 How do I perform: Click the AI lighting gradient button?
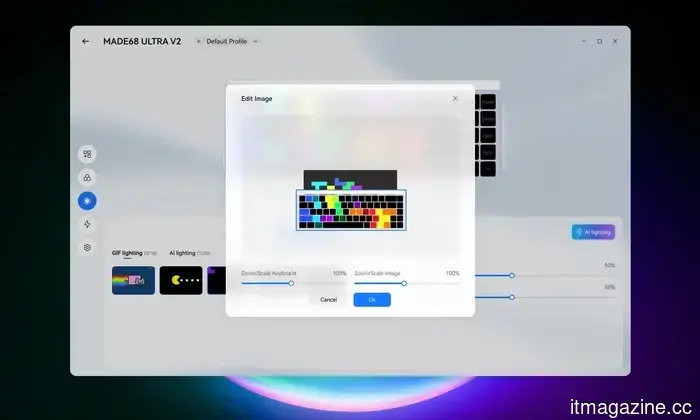pos(593,232)
